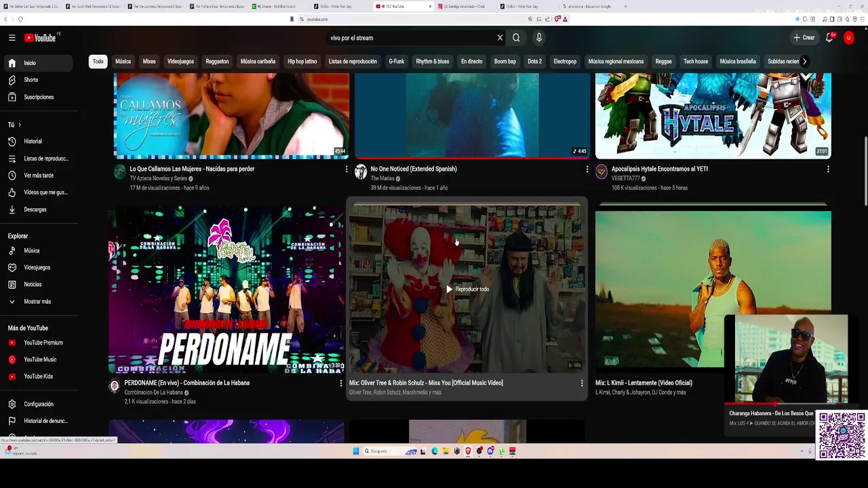
Task: Open The Marías channel link
Action: (382, 179)
